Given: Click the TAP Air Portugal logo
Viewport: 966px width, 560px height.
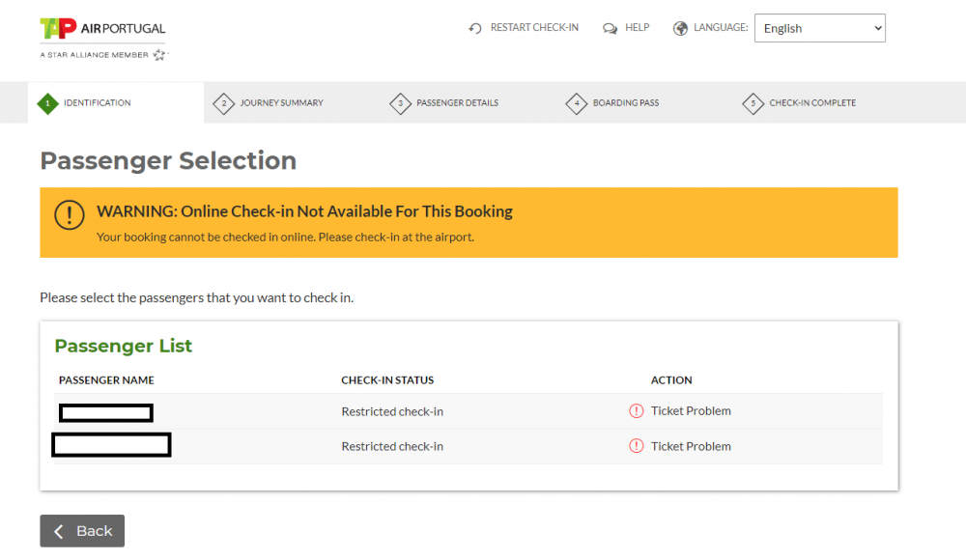Looking at the screenshot, I should click(103, 28).
